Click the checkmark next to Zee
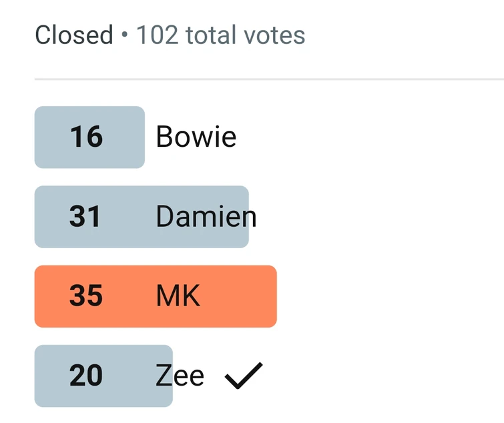Screen dimensions: 504x423 click(244, 376)
